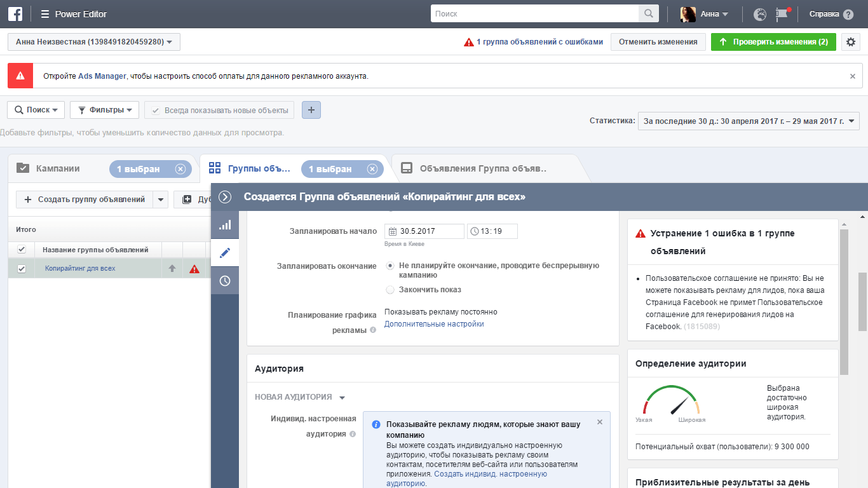Focus the top Поиск search field
Image resolution: width=868 pixels, height=488 pixels.
coord(534,14)
